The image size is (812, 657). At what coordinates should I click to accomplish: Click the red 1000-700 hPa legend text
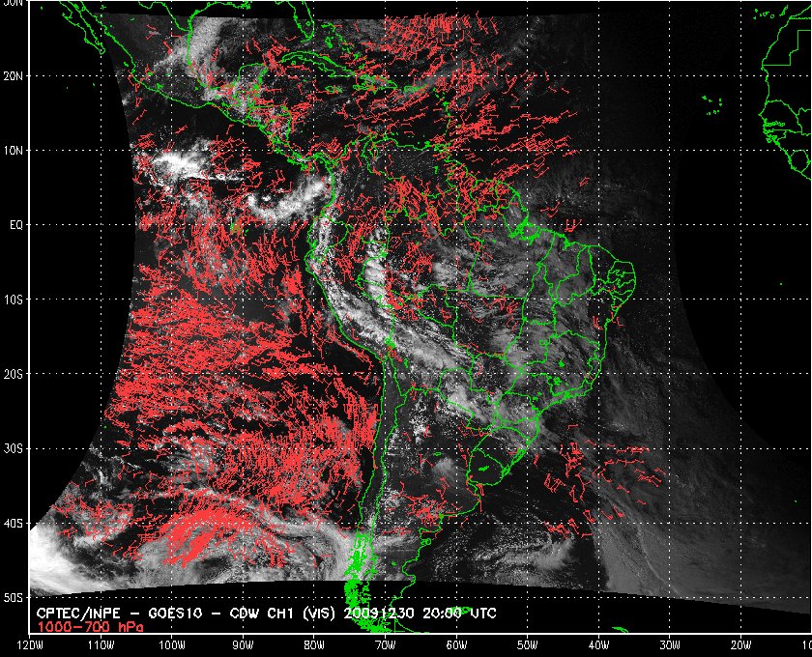tap(90, 627)
